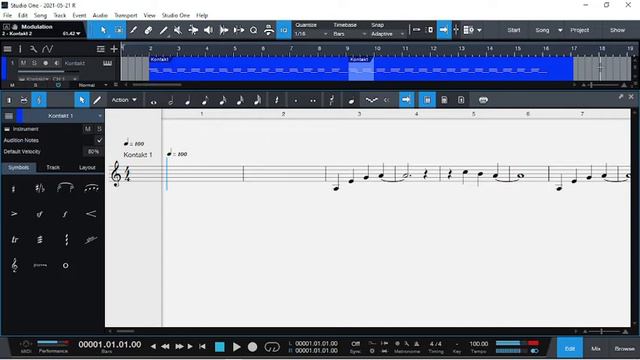
Task: Open the Song page dropdown arrow
Action: tap(560, 30)
